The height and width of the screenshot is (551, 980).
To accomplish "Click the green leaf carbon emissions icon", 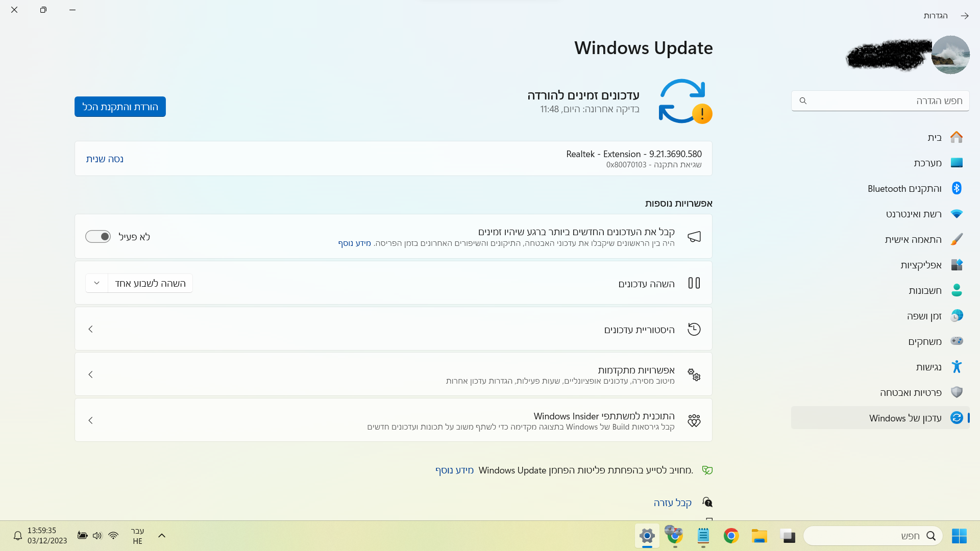I will 707,470.
